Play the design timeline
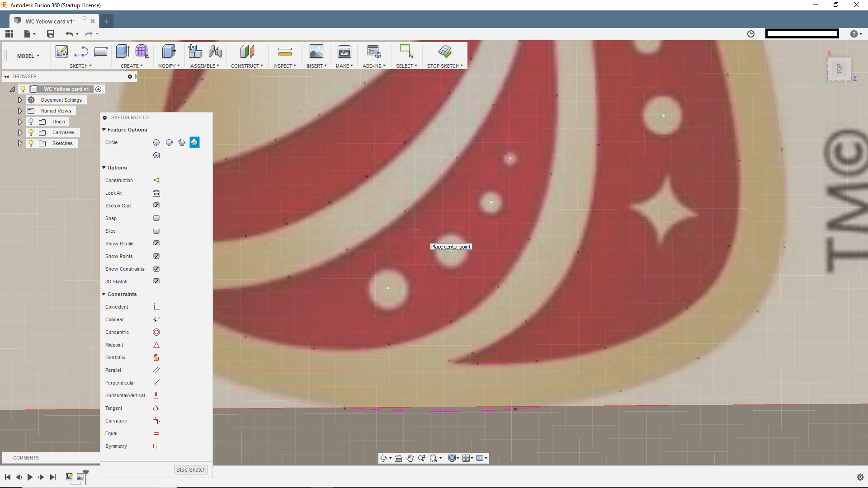The height and width of the screenshot is (488, 868). 30,477
